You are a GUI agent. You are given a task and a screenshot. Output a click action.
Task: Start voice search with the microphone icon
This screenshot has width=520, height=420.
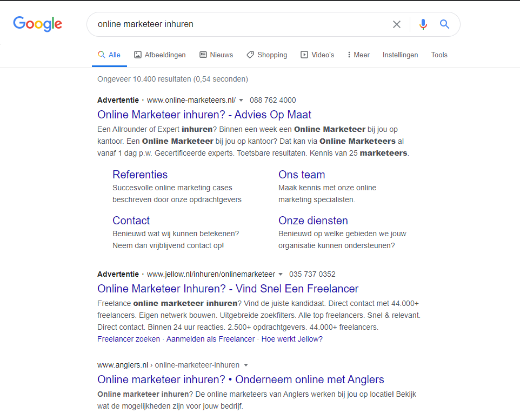click(423, 24)
